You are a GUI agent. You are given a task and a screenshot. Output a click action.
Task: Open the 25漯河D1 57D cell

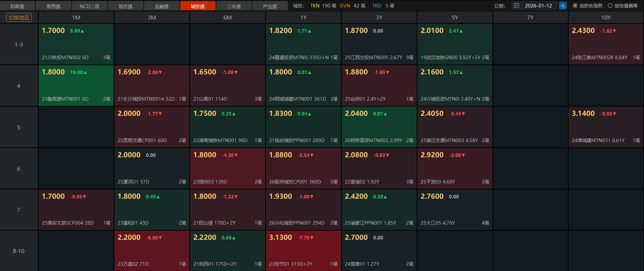pos(152,168)
